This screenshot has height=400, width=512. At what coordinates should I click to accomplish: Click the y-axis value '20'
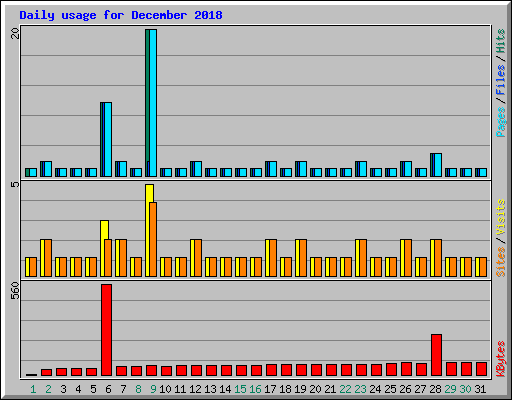15,33
